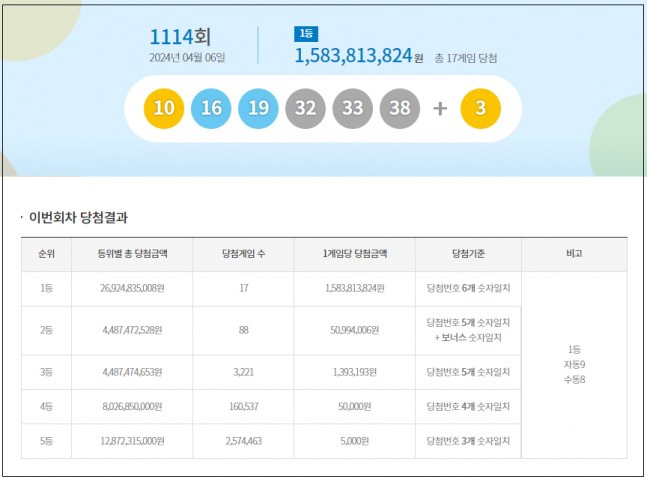Click the 1등 rank cell in the table
Viewport: 647px width, 482px height.
[47, 288]
